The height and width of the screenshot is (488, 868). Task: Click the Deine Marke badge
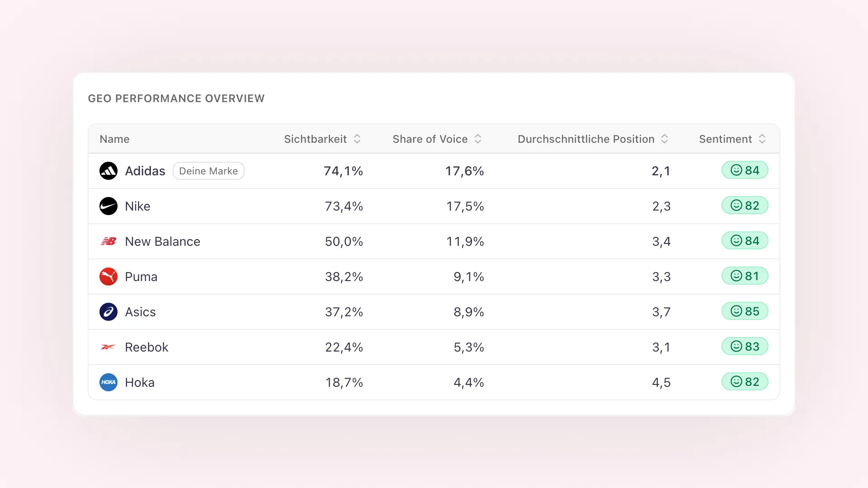[x=208, y=171]
